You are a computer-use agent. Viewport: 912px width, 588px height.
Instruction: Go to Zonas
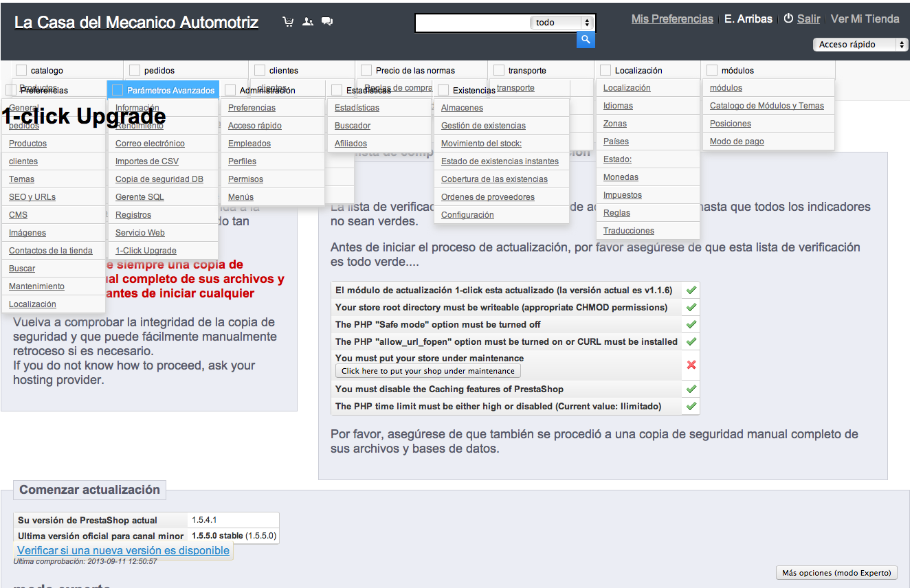615,124
